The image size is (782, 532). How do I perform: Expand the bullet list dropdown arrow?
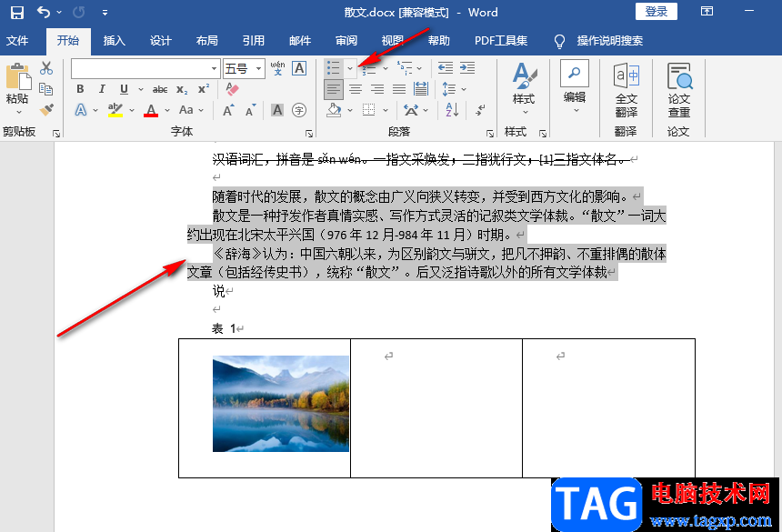pyautogui.click(x=350, y=68)
